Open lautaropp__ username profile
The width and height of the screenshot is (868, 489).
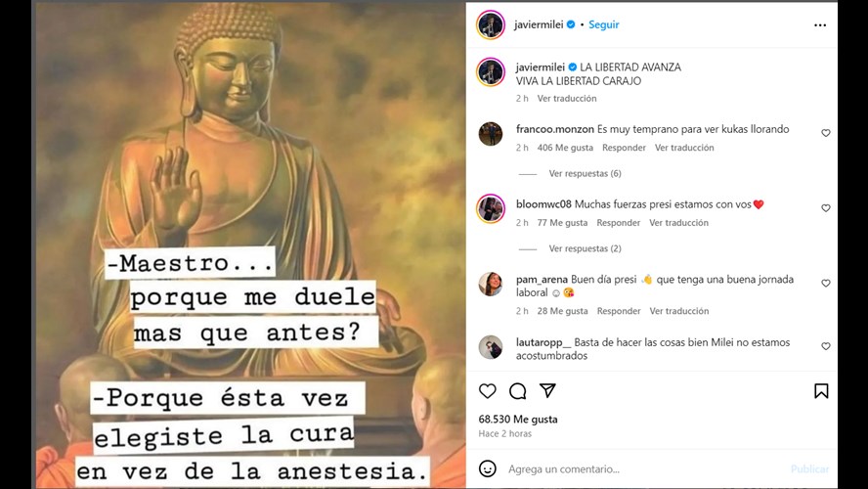click(x=543, y=342)
